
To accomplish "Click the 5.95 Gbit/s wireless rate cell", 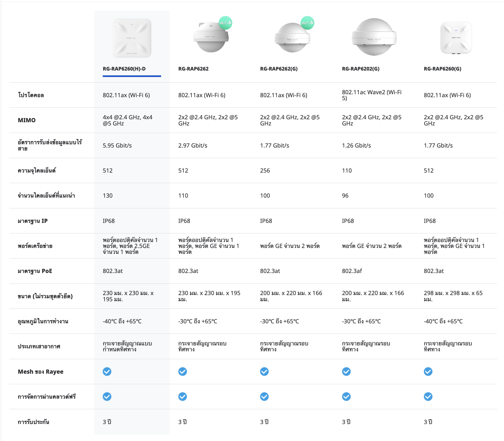I will [117, 145].
